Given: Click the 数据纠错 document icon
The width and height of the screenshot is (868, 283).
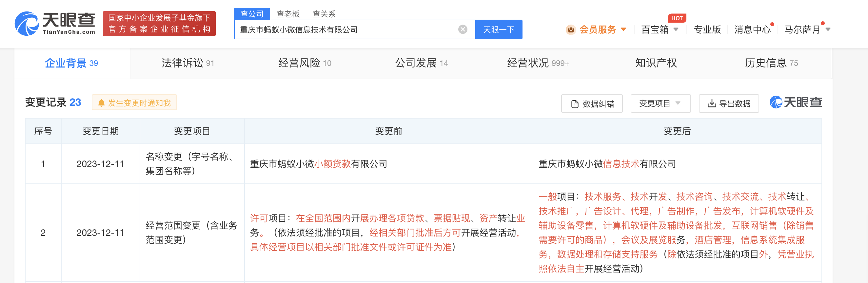Looking at the screenshot, I should [575, 104].
